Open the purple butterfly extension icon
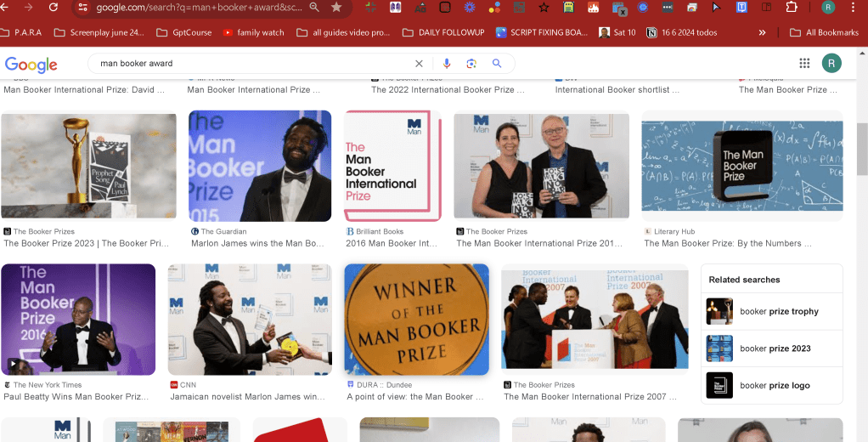 click(x=395, y=7)
